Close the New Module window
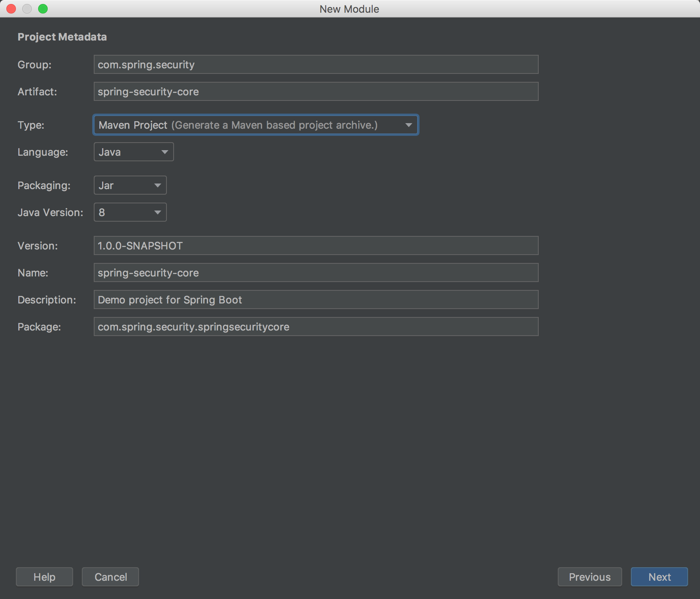700x599 pixels. coord(11,9)
